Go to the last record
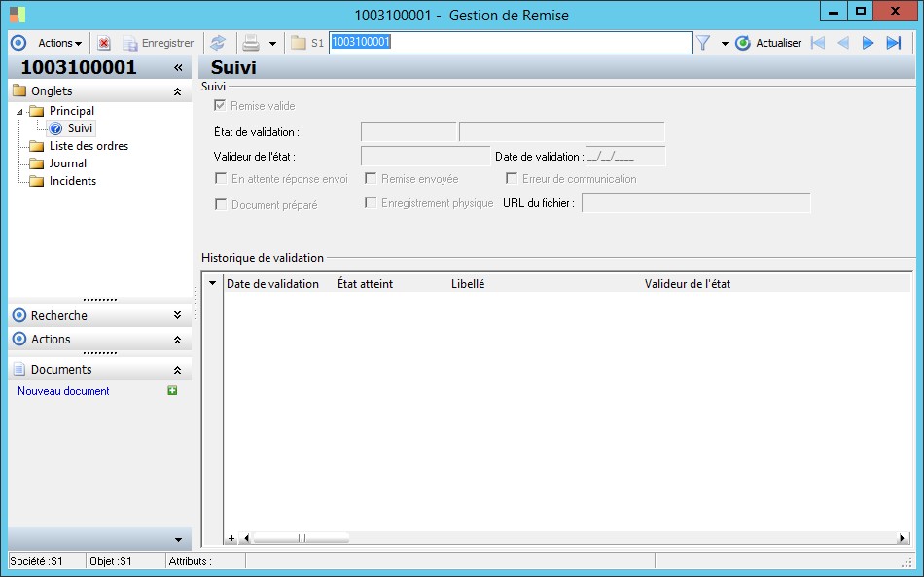This screenshot has height=577, width=924. pos(893,43)
